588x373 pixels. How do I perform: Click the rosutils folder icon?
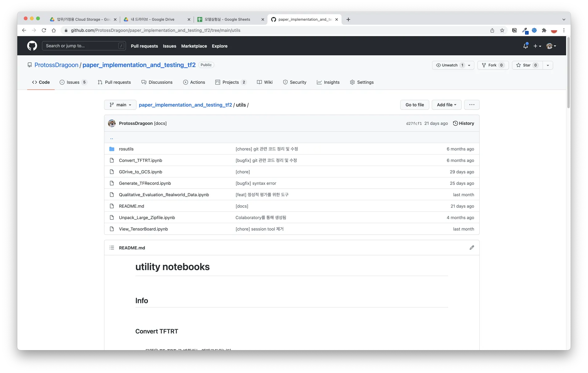(112, 149)
